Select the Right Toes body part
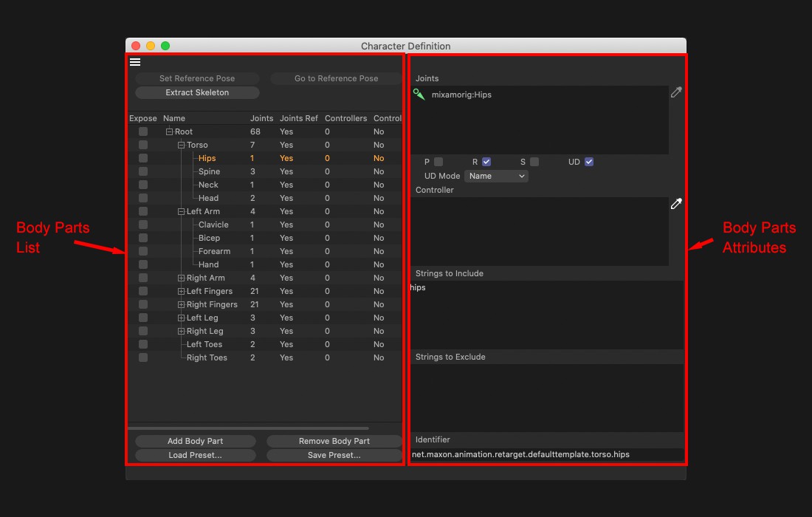Screen dimensions: 812x517 coord(207,357)
